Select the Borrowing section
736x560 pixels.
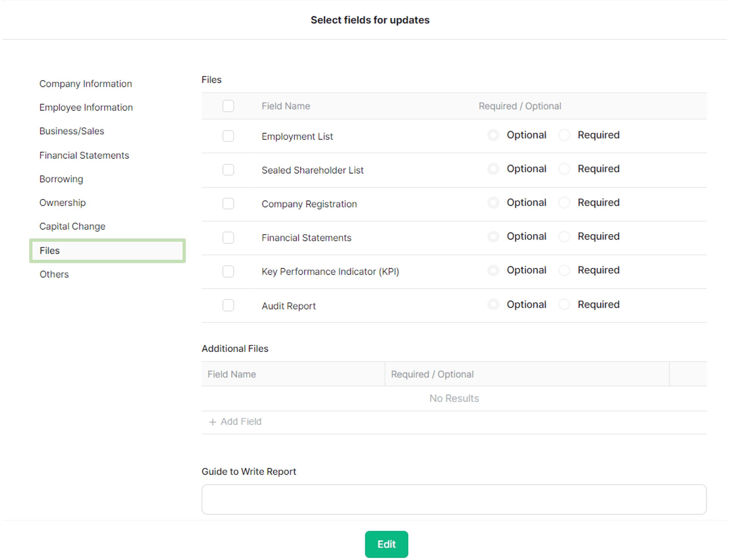(x=61, y=179)
